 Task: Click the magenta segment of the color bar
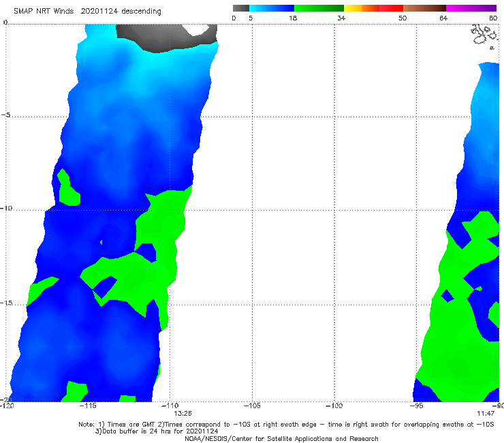click(471, 8)
